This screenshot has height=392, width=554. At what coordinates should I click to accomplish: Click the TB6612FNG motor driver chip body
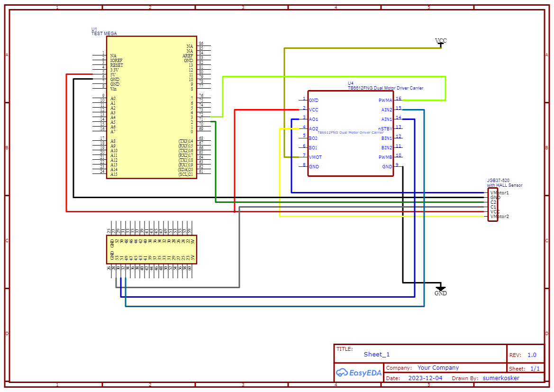(350, 142)
